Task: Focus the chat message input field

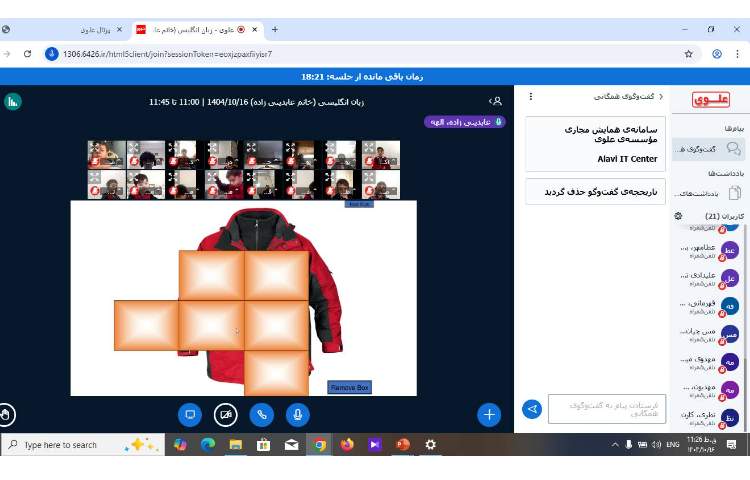Action: click(607, 409)
